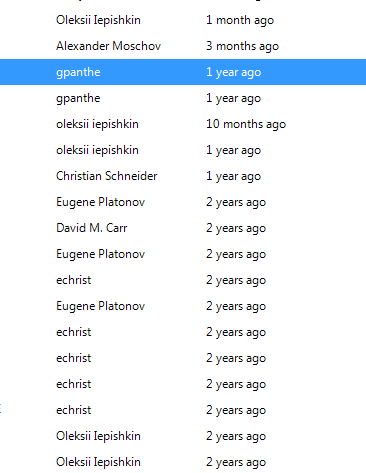Click "1 year ago" in the highlighted row
The height and width of the screenshot is (473, 366).
(233, 72)
